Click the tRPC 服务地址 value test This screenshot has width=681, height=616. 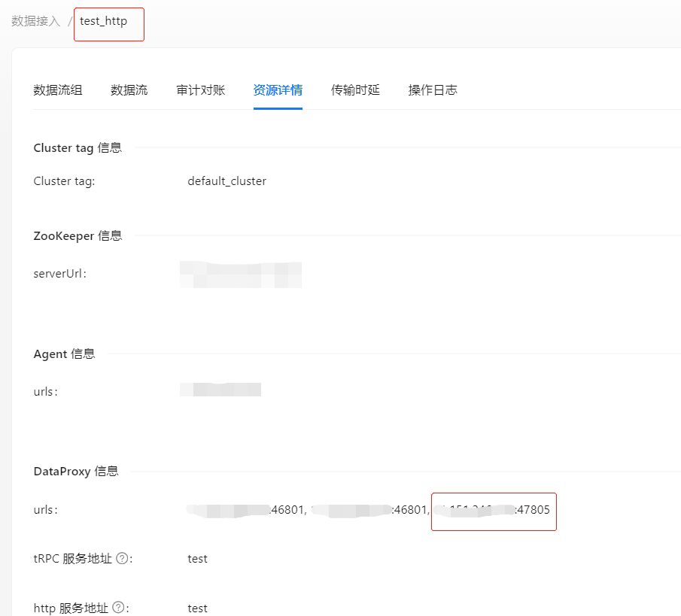[x=198, y=559]
